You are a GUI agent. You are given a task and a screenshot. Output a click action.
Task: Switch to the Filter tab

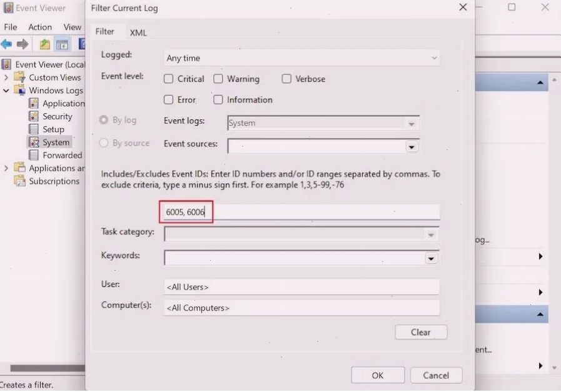(x=105, y=31)
